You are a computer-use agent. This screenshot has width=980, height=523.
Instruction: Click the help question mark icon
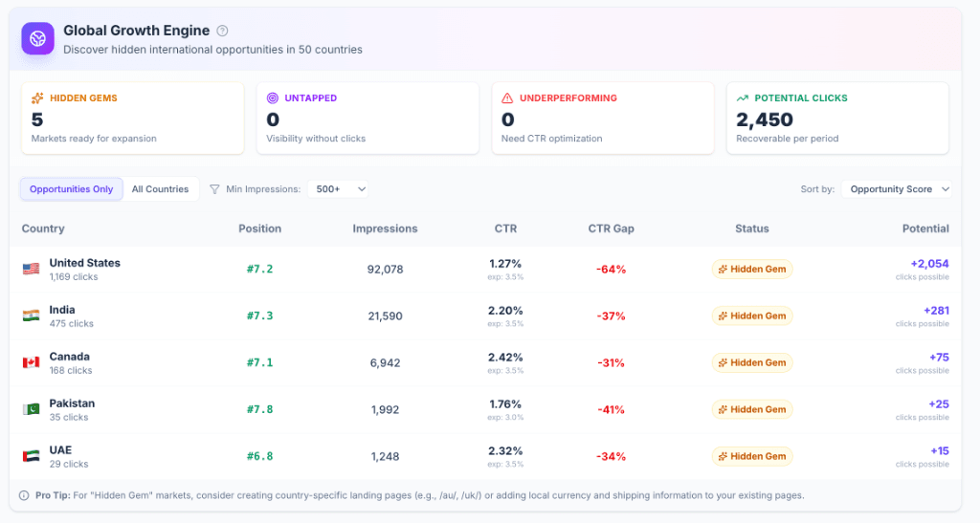tap(223, 31)
